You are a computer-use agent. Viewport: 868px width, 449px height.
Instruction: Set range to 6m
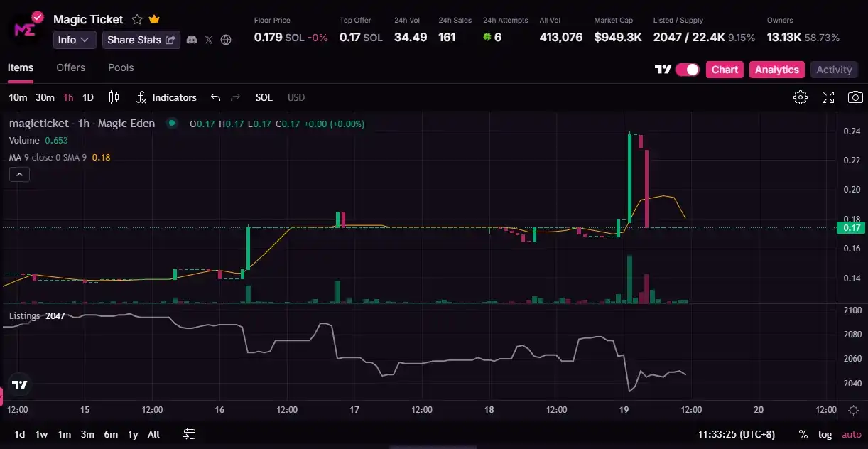pos(111,434)
